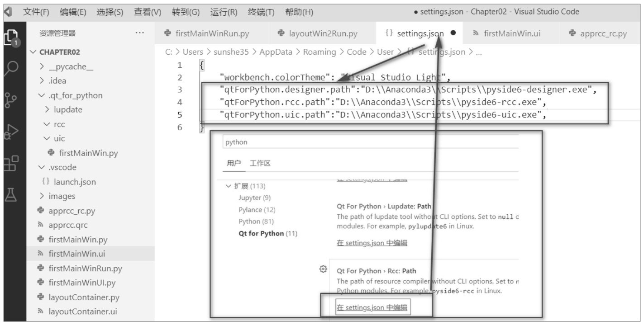Open layoutContainer.ui in explorer
644x325 pixels.
(82, 312)
